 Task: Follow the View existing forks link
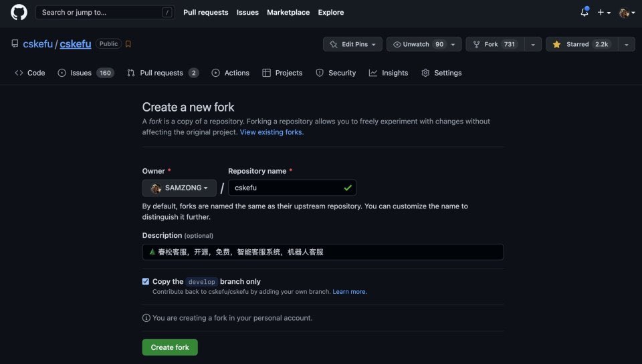point(272,132)
